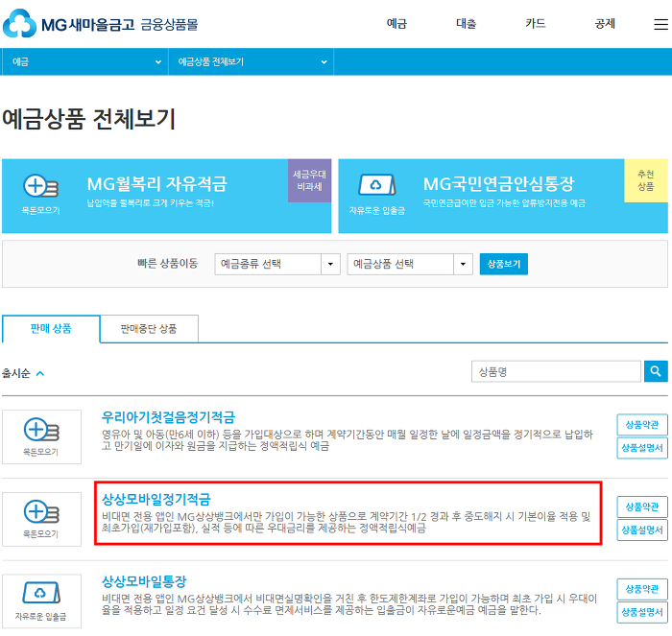Click the 금융상품몰 header text

click(169, 24)
